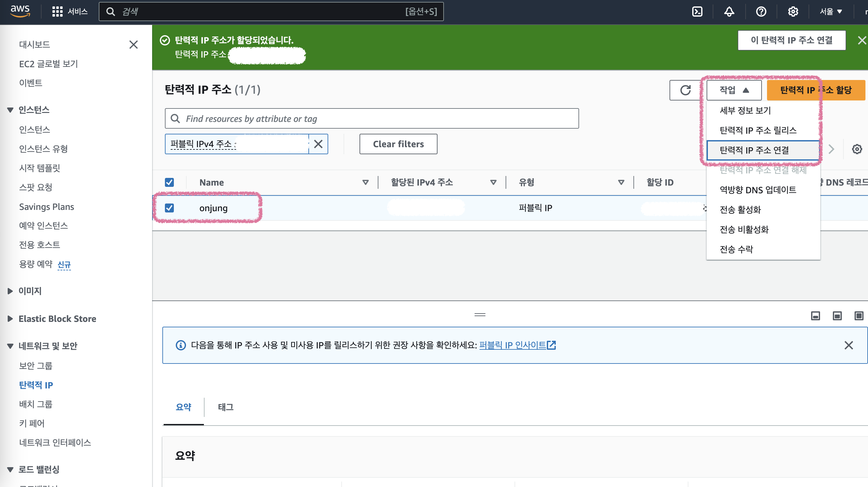This screenshot has height=487, width=868.
Task: Open the AWS CloudShell icon
Action: click(x=697, y=12)
